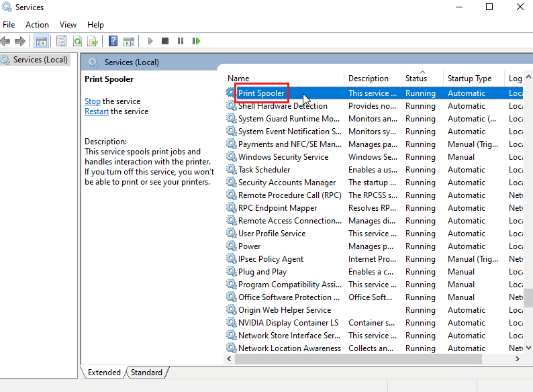Open the File menu
533x392 pixels.
click(x=9, y=25)
